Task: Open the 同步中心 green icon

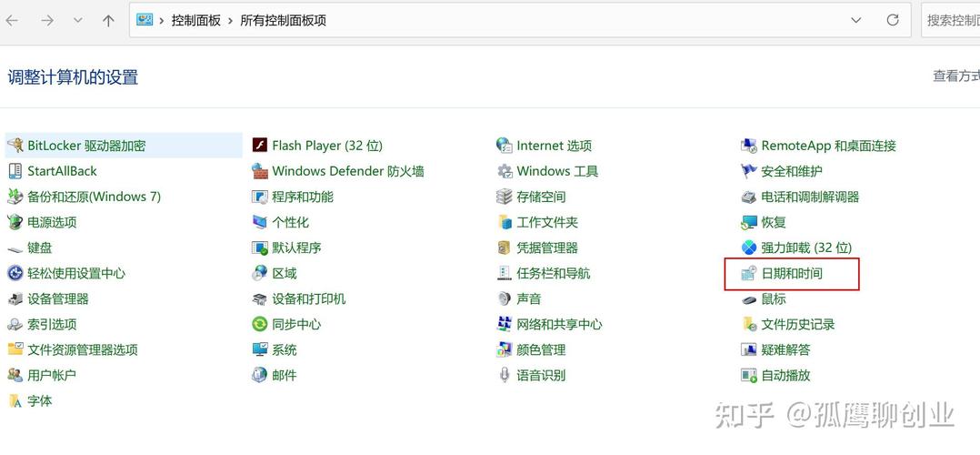Action: coord(259,324)
